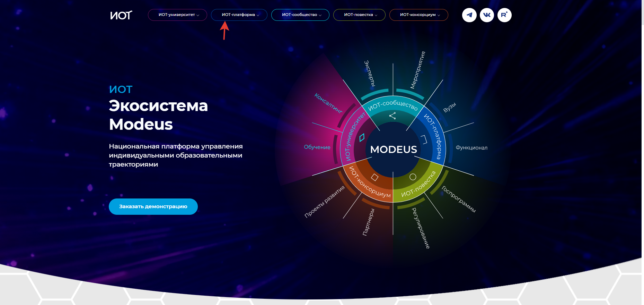Click the Партнеры label on the wheel
The width and height of the screenshot is (644, 305).
[368, 222]
